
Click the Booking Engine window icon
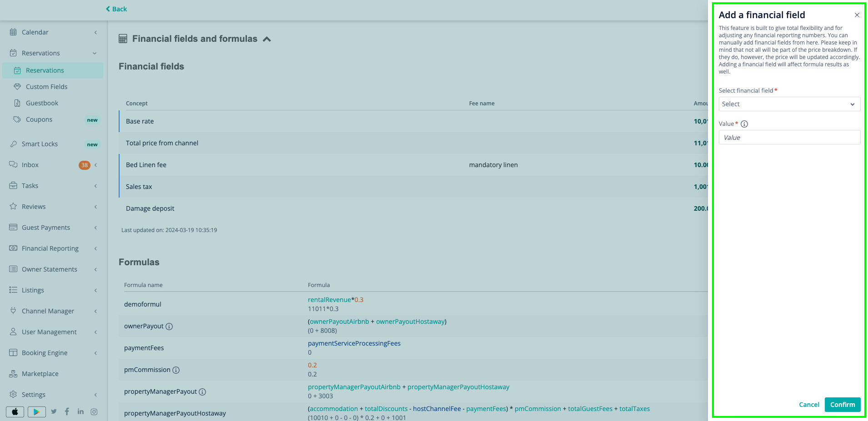coord(13,353)
